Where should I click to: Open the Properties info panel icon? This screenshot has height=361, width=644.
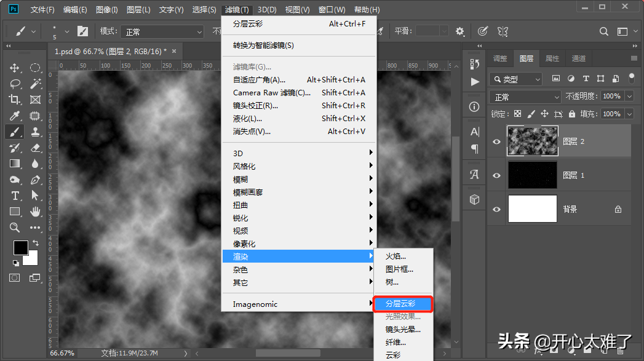[474, 107]
